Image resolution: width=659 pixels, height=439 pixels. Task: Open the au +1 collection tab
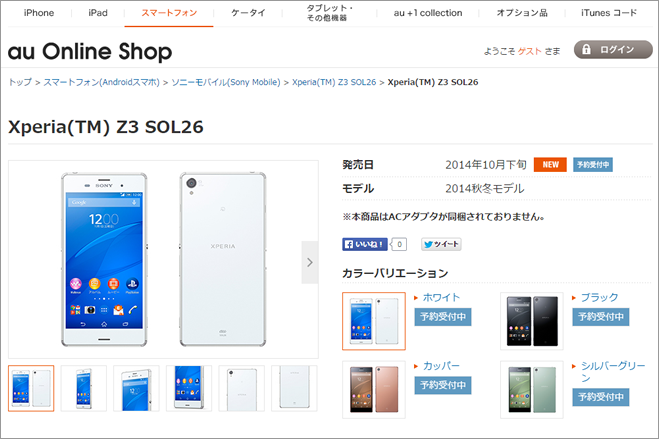[x=428, y=13]
